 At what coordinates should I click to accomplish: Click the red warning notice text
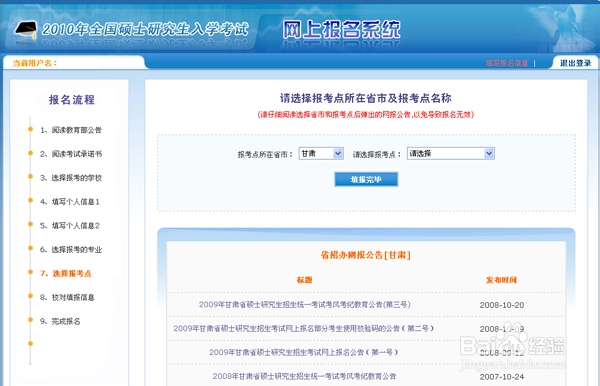(x=365, y=114)
